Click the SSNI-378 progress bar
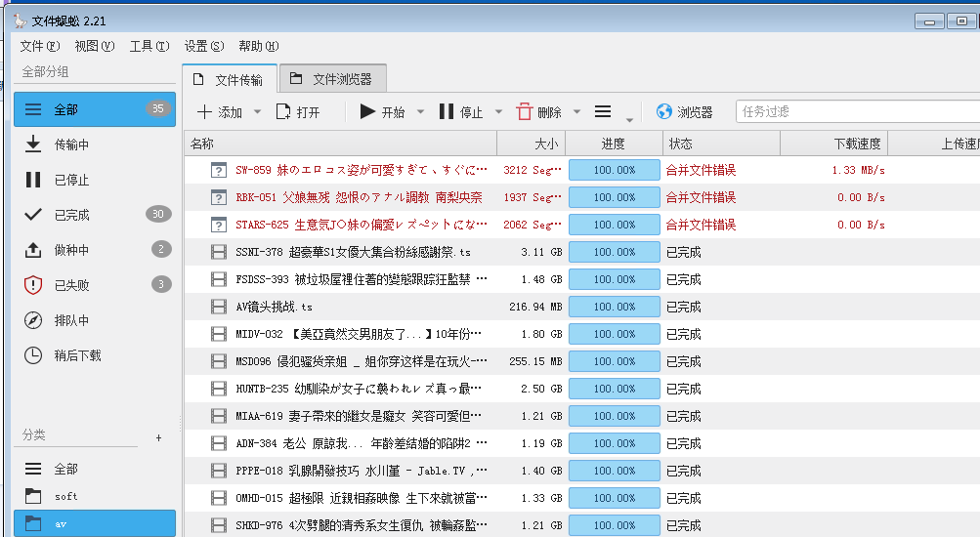Screen dimensions: 980x537 pos(615,252)
